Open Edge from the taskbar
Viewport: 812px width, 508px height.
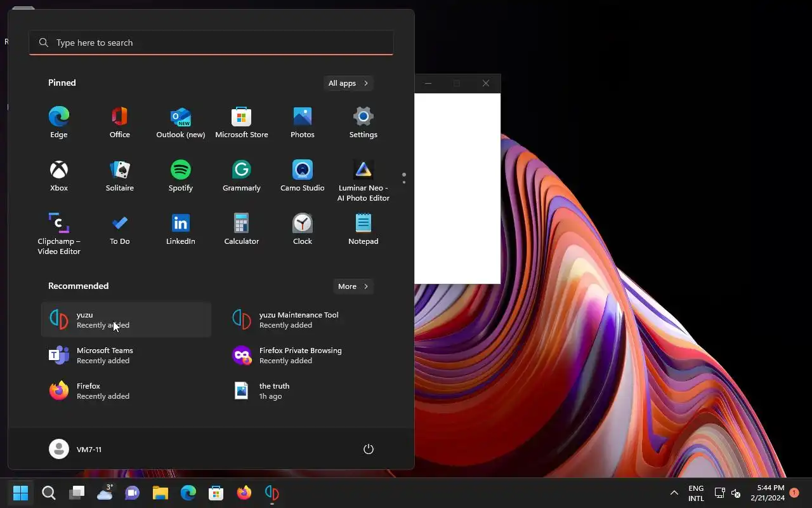click(x=188, y=493)
